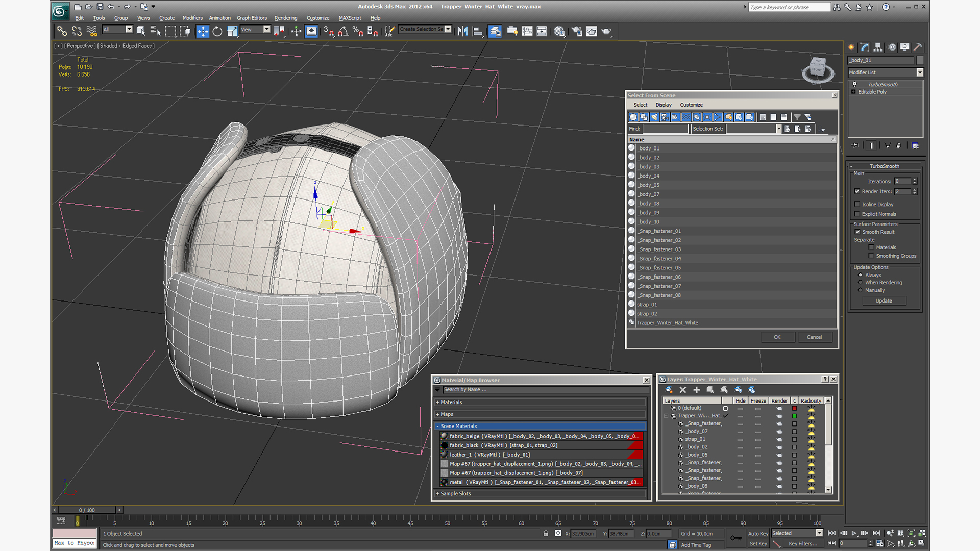
Task: Click green color swatch of Trapper layer
Action: tap(794, 416)
